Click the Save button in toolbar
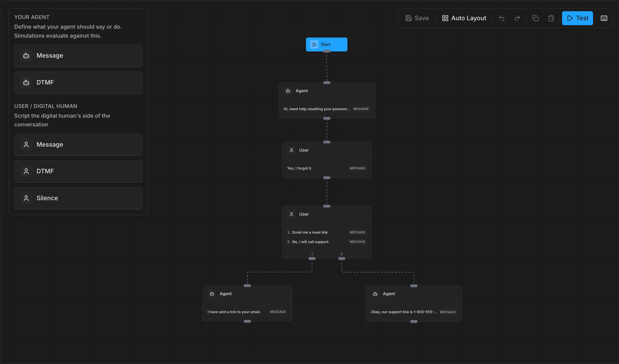The height and width of the screenshot is (364, 619). (417, 18)
